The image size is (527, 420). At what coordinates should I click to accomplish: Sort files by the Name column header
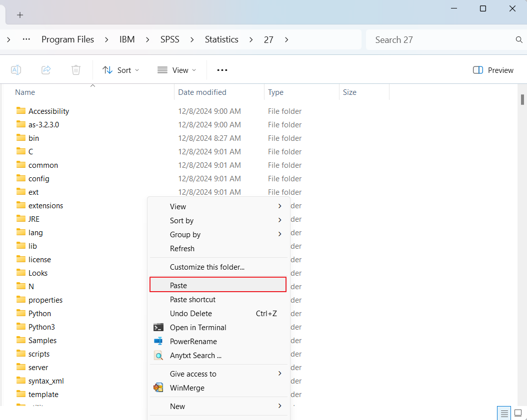(x=25, y=92)
